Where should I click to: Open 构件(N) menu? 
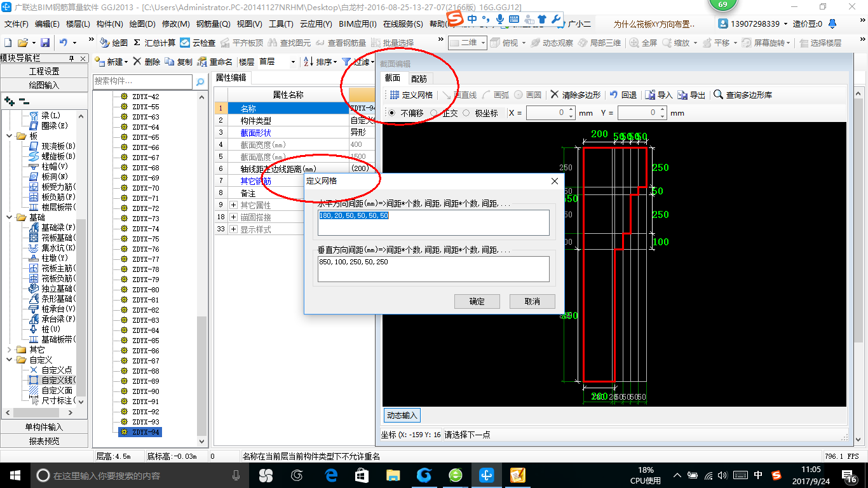point(110,24)
